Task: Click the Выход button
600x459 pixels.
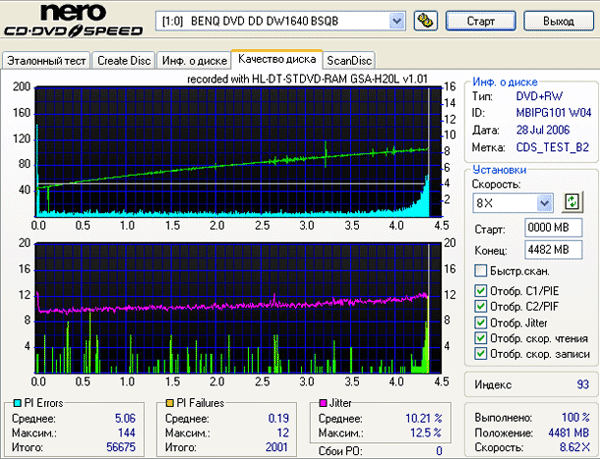Action: [557, 20]
